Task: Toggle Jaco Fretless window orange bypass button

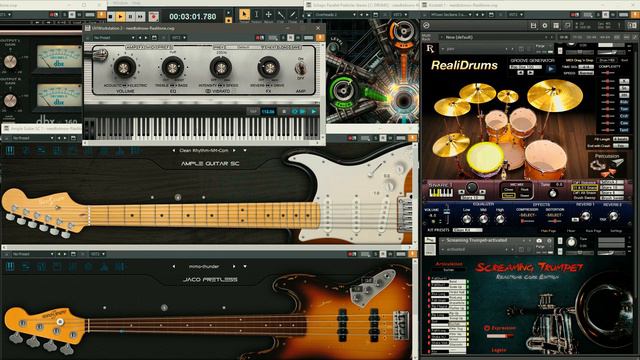Action: tap(412, 254)
